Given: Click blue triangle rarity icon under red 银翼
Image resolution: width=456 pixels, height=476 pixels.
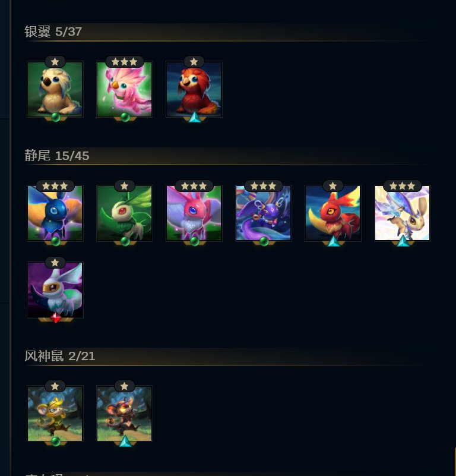Looking at the screenshot, I should click(195, 117).
